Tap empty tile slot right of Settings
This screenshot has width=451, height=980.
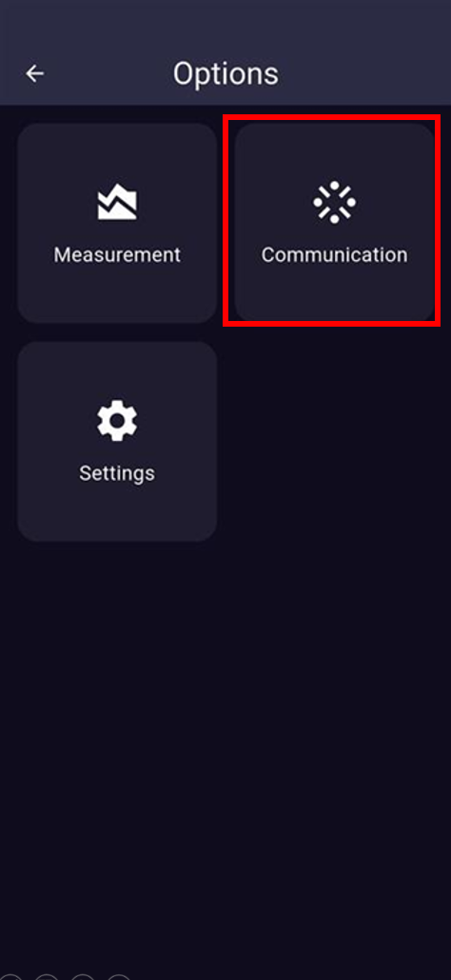[334, 441]
